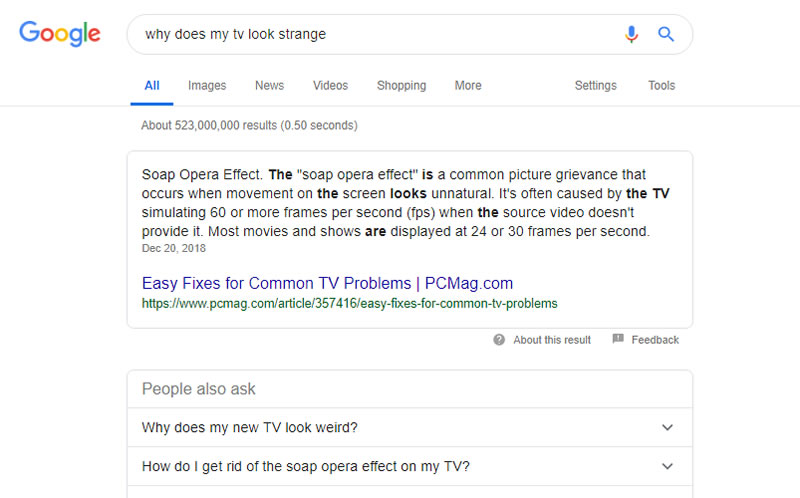Open the More search options dropdown
This screenshot has height=498, width=800.
(468, 85)
